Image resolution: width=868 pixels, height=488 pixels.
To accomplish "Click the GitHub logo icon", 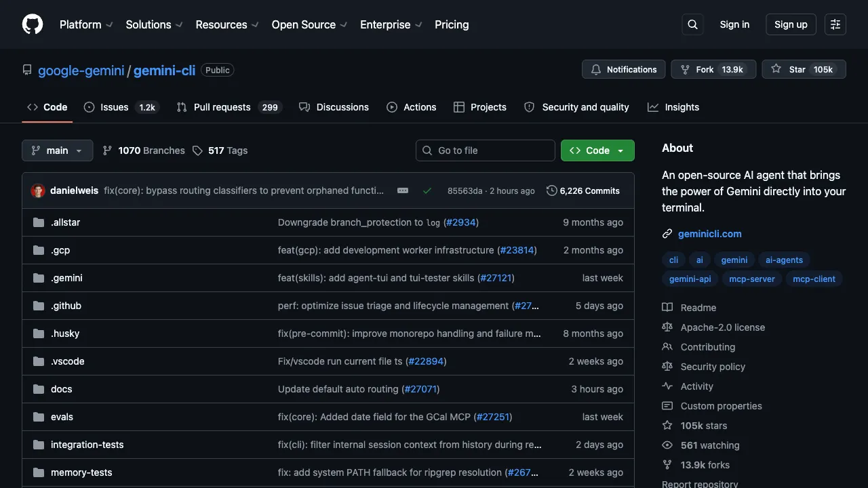I will (33, 24).
